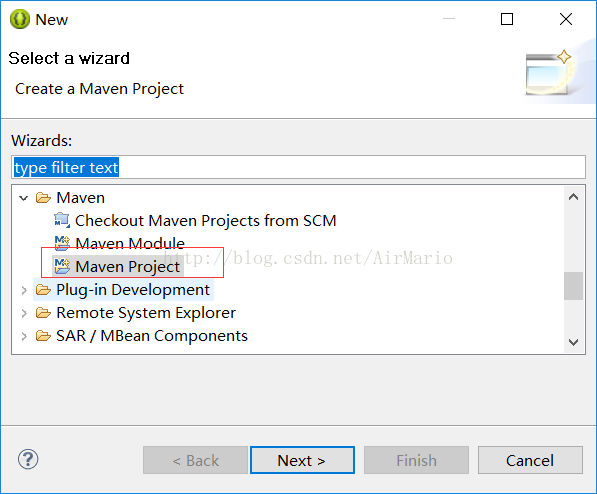Select Checkout Maven Projects from SCM
The width and height of the screenshot is (597, 494).
206,221
